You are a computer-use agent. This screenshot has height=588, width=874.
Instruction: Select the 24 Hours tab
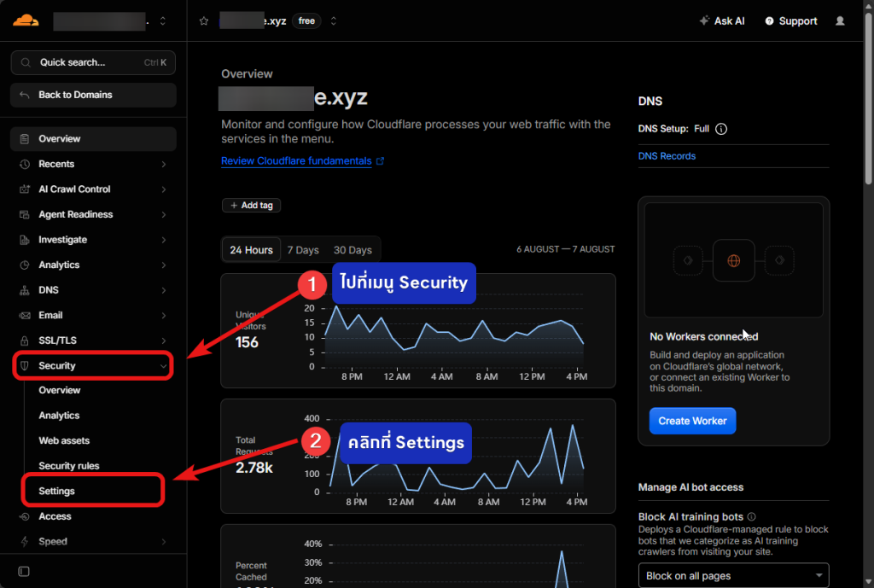click(x=252, y=250)
